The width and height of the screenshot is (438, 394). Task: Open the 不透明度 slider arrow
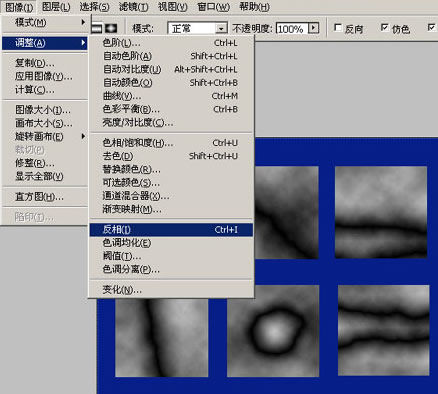pyautogui.click(x=313, y=28)
